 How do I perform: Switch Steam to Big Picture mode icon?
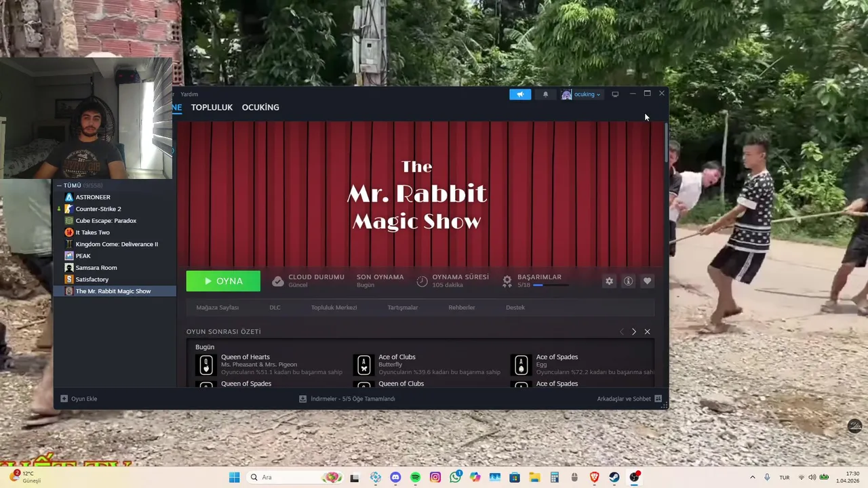click(615, 94)
